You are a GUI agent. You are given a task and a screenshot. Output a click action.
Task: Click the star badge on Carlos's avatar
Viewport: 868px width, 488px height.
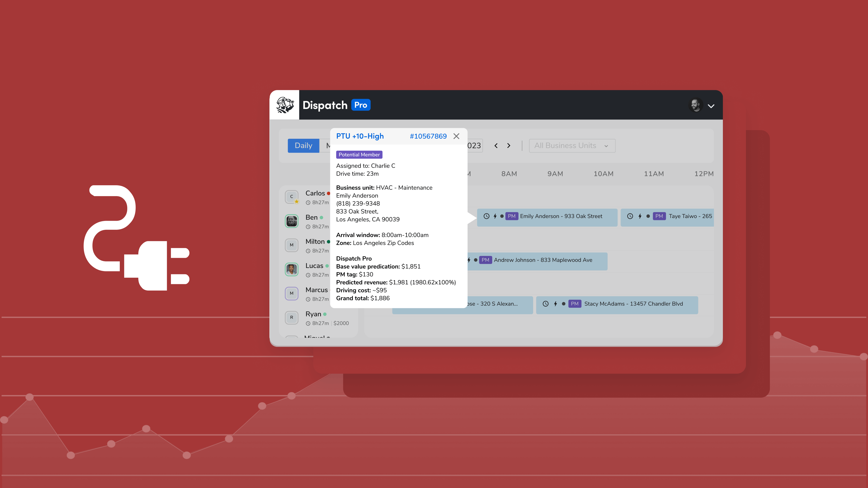coord(297,201)
